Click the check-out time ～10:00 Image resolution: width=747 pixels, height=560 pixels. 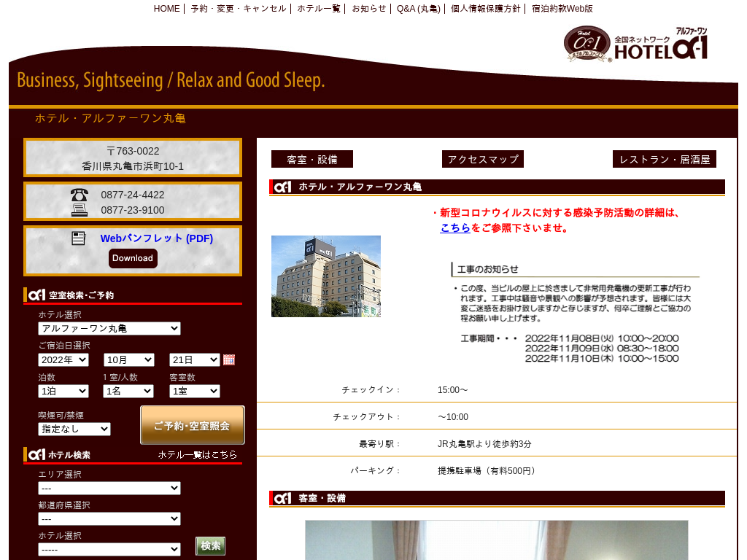click(452, 417)
